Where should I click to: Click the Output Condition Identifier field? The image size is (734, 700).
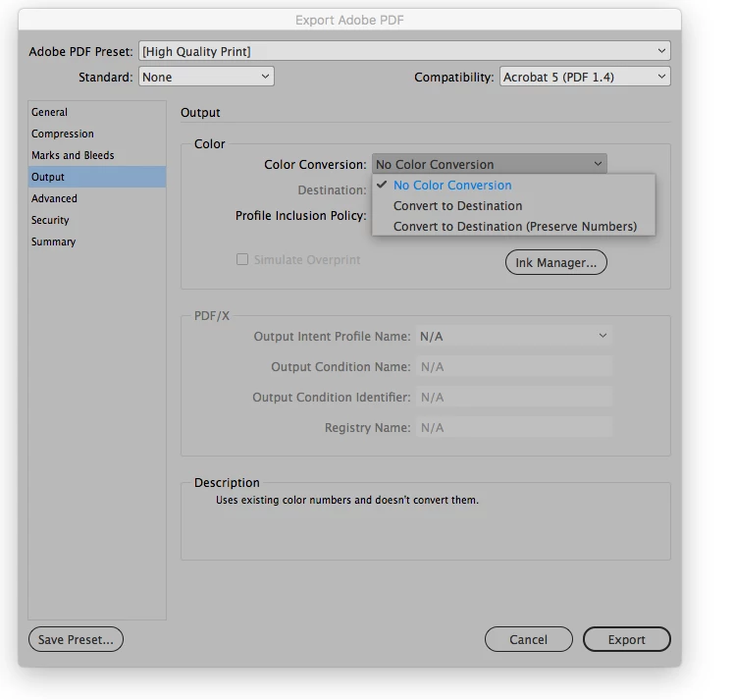coord(513,397)
